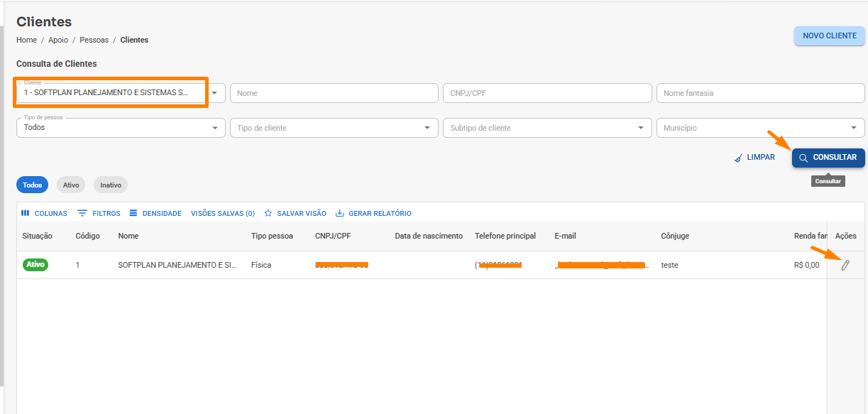Screen dimensions: 868x414
Task: Go to Pessoas breadcrumb link
Action: [x=94, y=40]
